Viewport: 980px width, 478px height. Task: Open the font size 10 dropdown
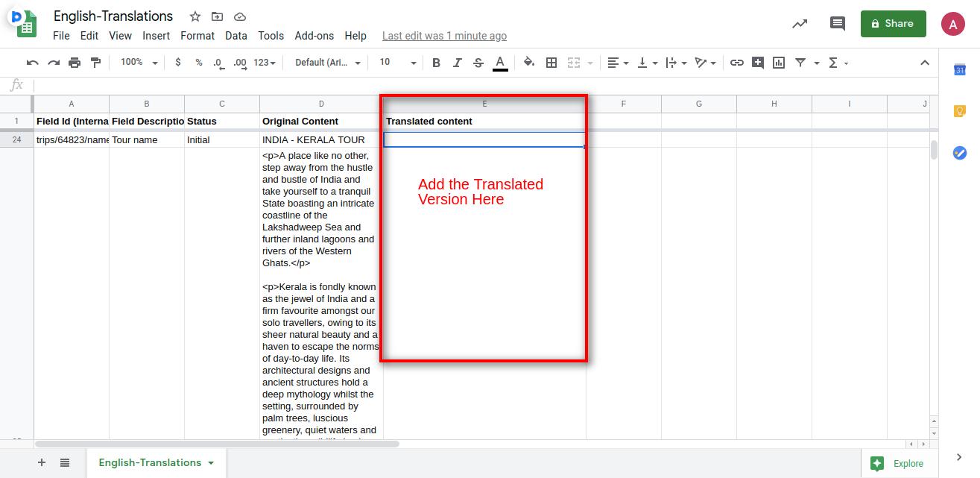tap(397, 63)
